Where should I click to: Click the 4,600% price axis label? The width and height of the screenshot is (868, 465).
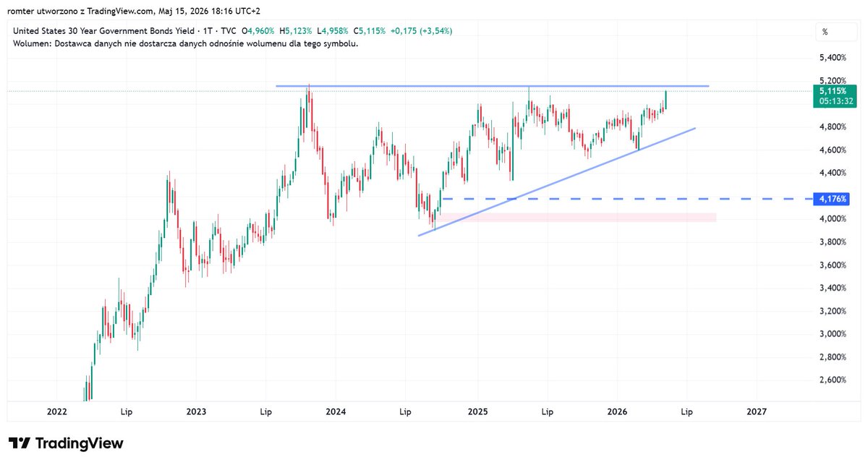[832, 150]
